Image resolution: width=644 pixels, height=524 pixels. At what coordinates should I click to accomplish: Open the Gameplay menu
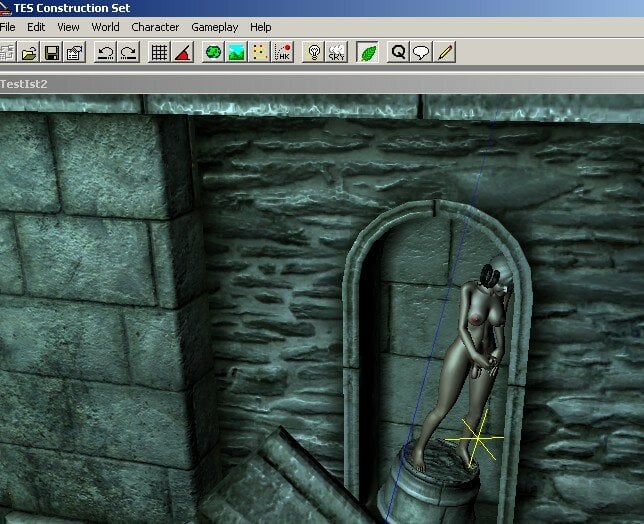tap(214, 28)
